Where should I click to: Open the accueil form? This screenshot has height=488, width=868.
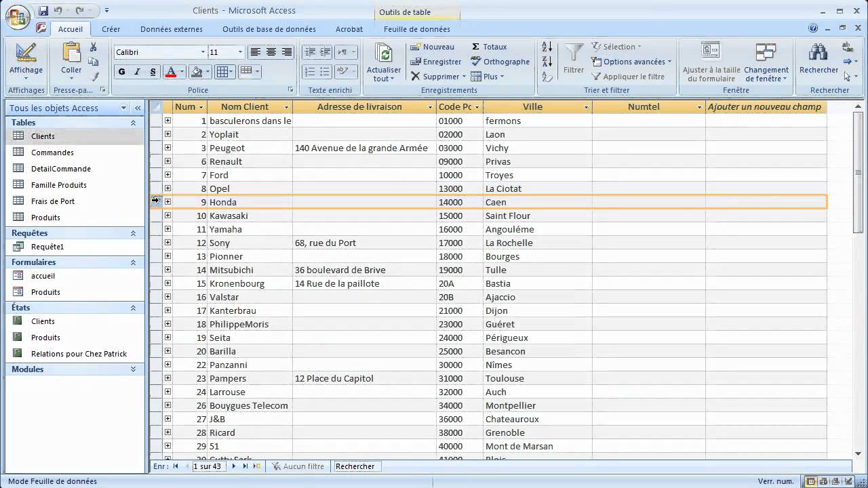point(43,276)
